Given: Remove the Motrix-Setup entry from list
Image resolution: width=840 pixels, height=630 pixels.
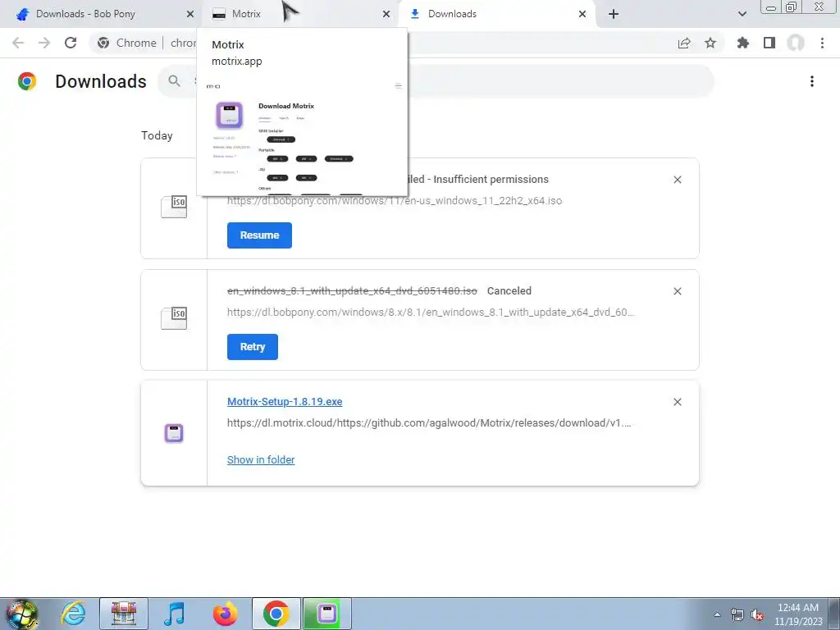Looking at the screenshot, I should [x=677, y=402].
